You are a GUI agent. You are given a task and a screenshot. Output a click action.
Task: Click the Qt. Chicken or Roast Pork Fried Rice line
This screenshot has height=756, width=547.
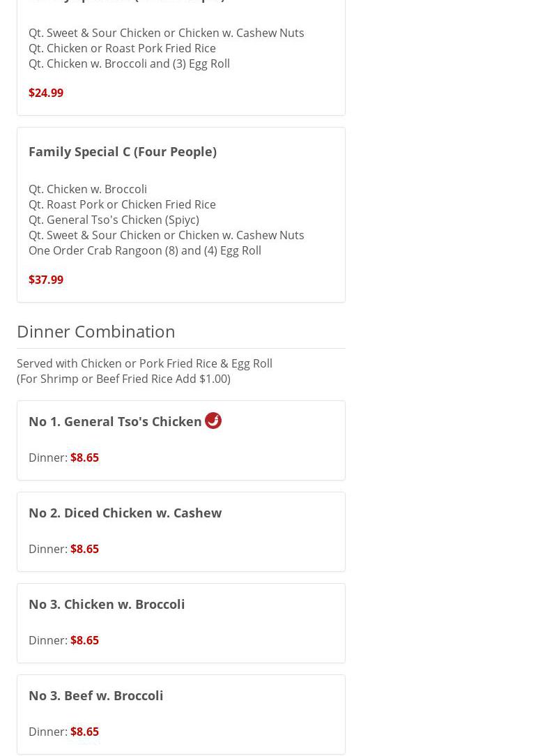[x=122, y=48]
